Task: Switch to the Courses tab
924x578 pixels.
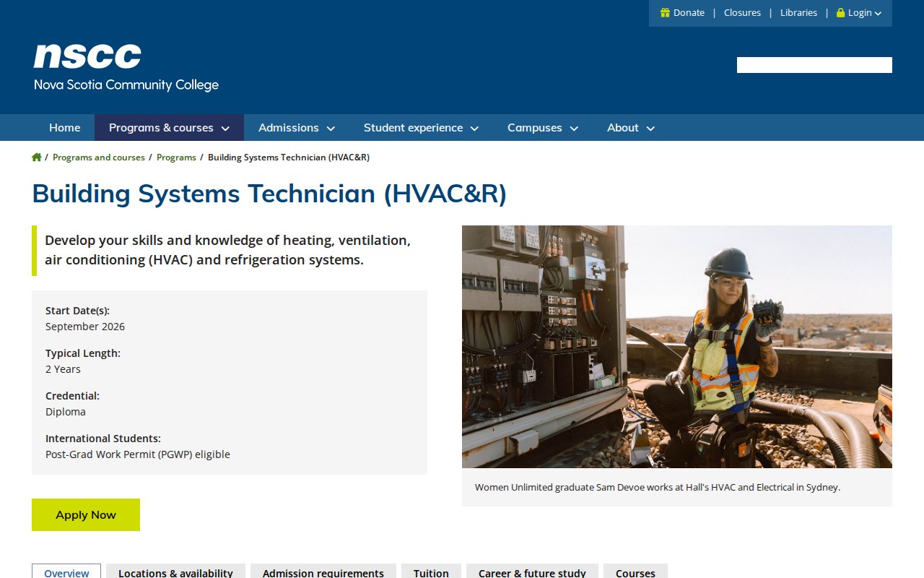Action: coord(635,572)
